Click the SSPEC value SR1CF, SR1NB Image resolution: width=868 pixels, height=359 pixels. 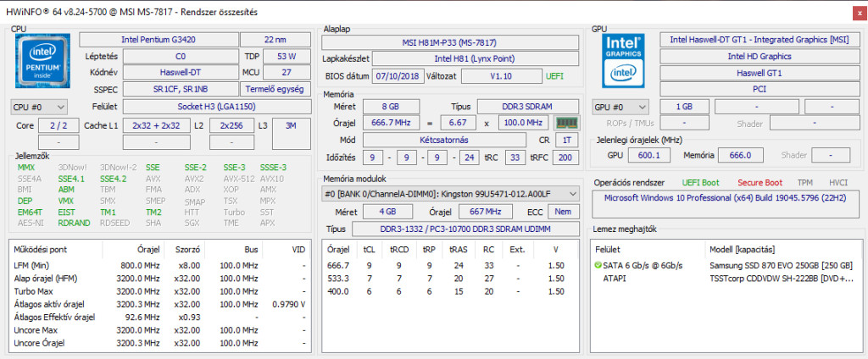point(181,90)
